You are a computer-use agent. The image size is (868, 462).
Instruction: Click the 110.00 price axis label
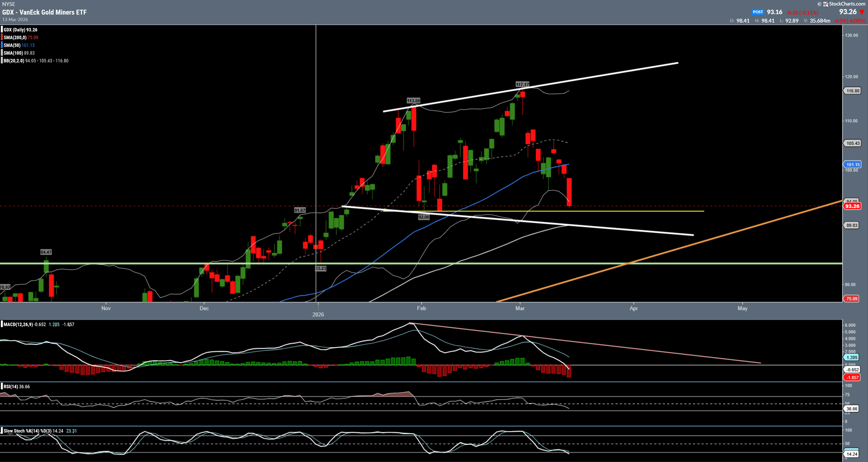852,121
